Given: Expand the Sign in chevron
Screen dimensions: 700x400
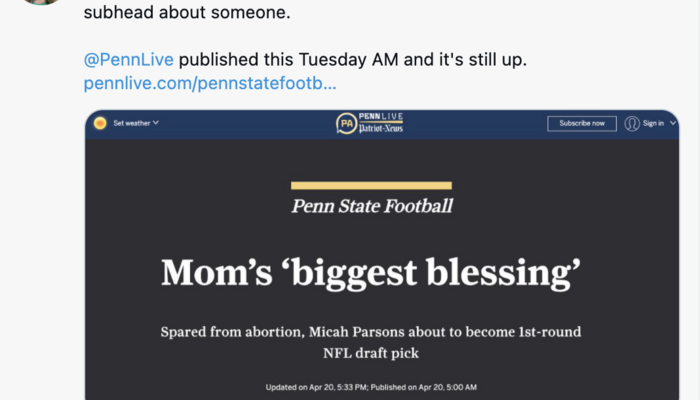Looking at the screenshot, I should click(673, 123).
